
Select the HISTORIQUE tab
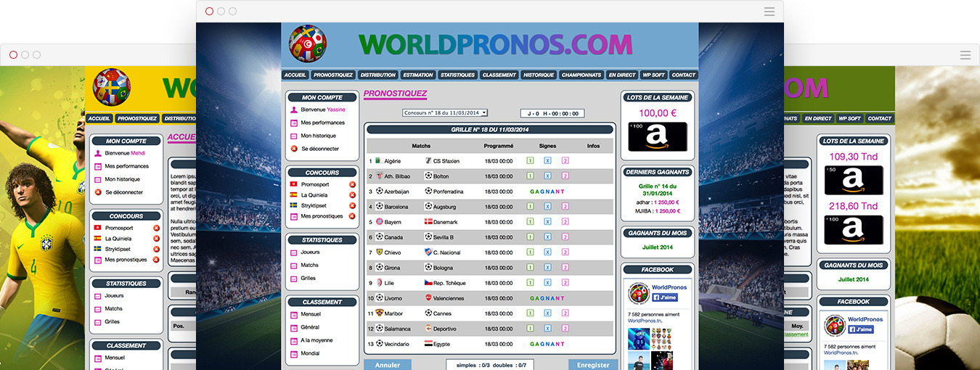(539, 75)
